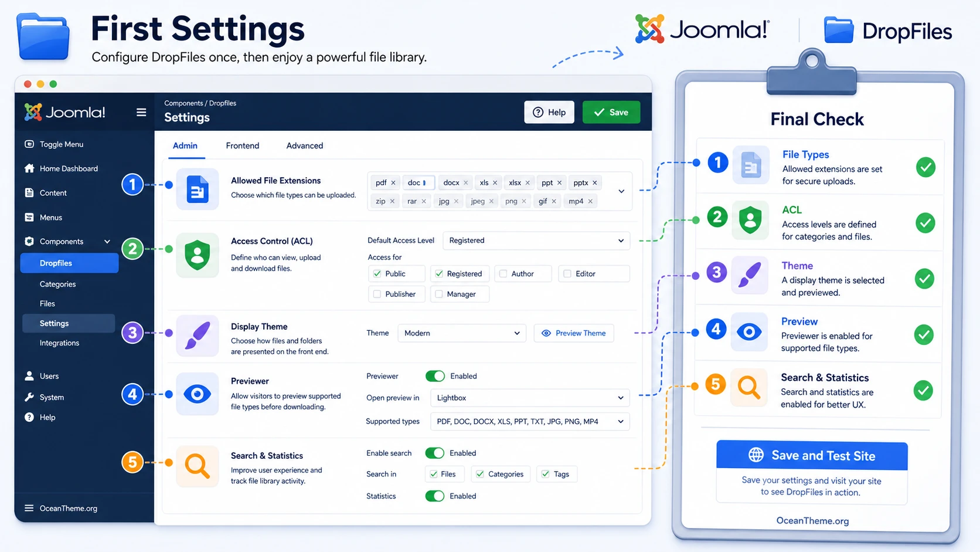Image resolution: width=980 pixels, height=552 pixels.
Task: Click the hamburger menu icon beside Joomla logo
Action: click(141, 112)
